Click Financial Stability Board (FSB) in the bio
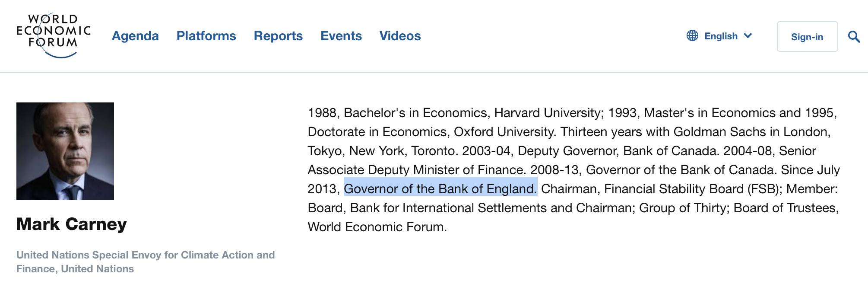Viewport: 868px width, 287px height. 693,189
